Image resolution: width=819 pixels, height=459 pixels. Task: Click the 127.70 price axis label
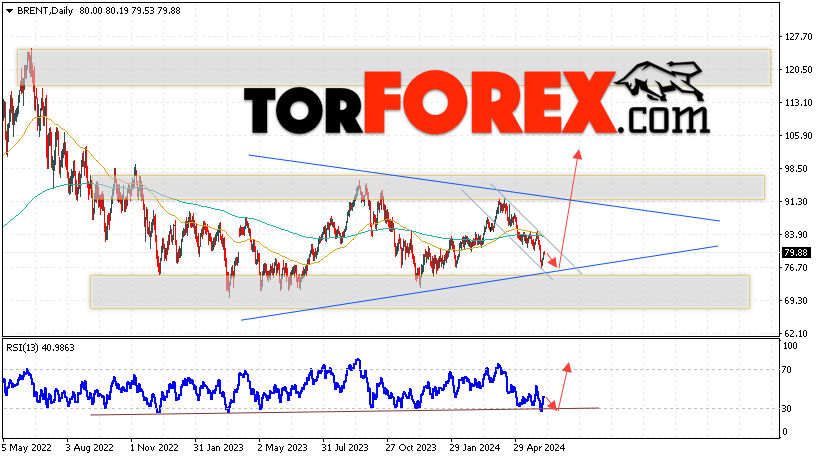[799, 37]
